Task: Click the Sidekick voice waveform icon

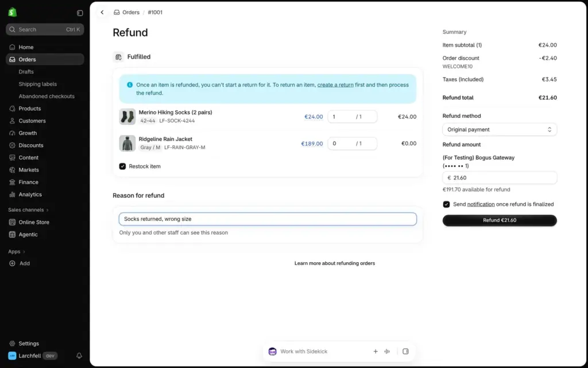Action: 387,351
